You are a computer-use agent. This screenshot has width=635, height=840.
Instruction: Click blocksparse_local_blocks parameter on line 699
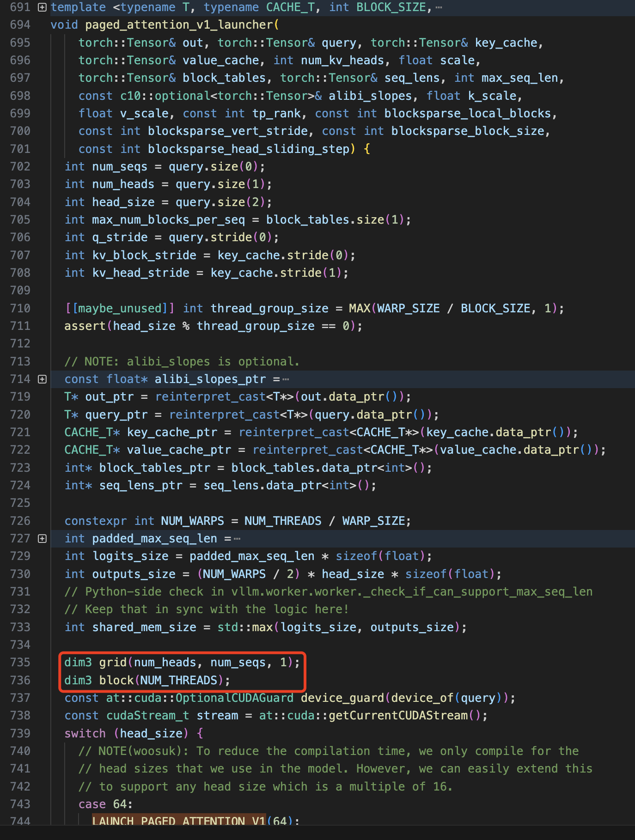pyautogui.click(x=468, y=113)
